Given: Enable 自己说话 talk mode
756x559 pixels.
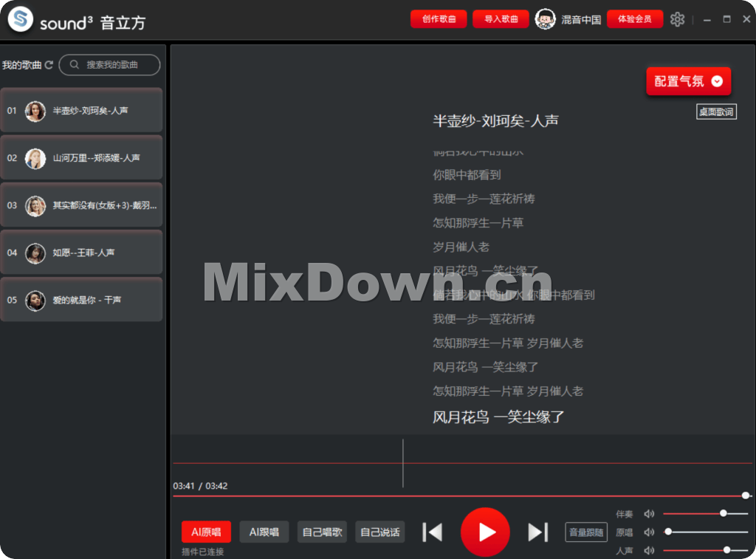Looking at the screenshot, I should point(379,532).
